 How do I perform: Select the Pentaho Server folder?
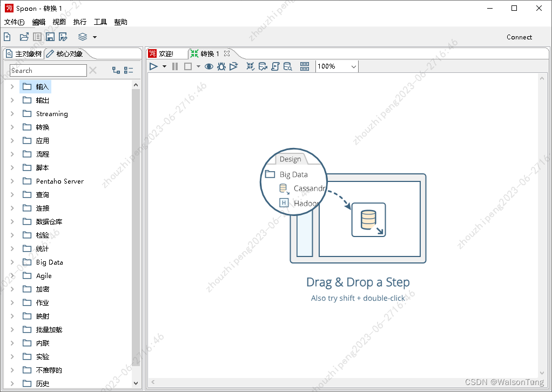[x=53, y=181]
